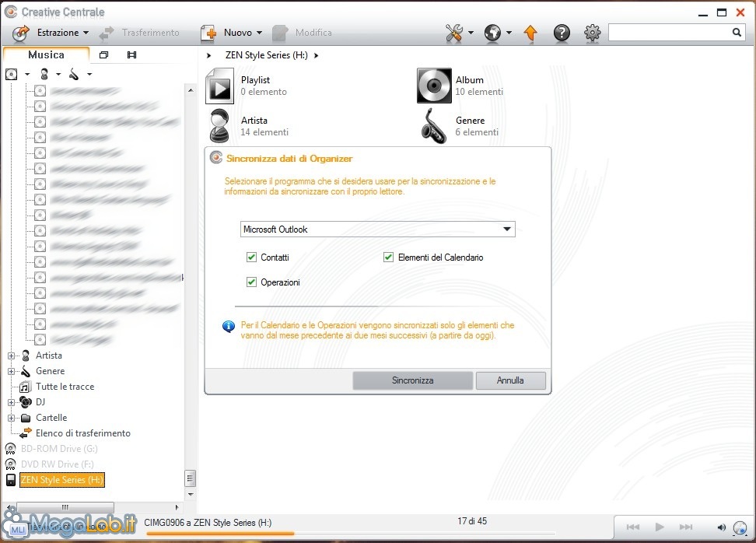
Task: Open help with the question mark icon
Action: (562, 33)
